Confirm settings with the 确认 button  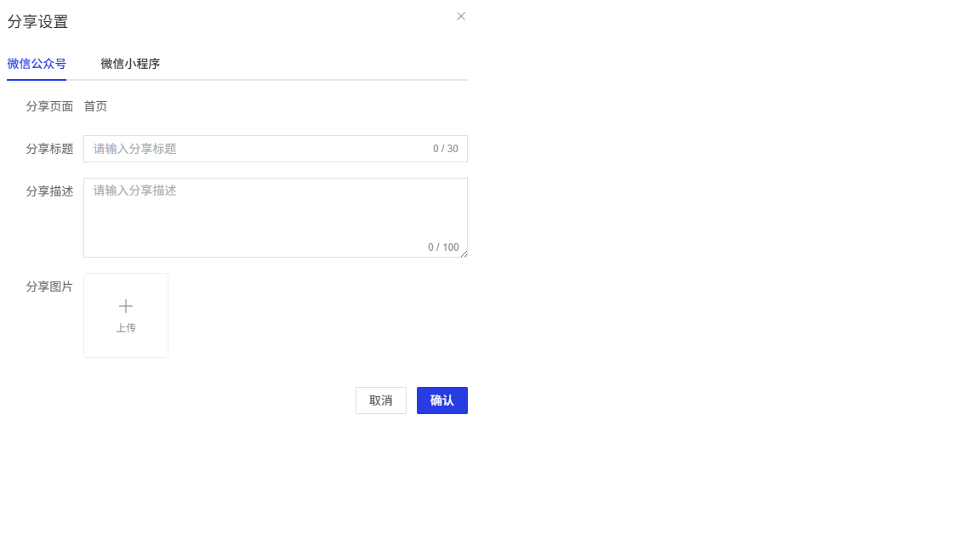442,400
